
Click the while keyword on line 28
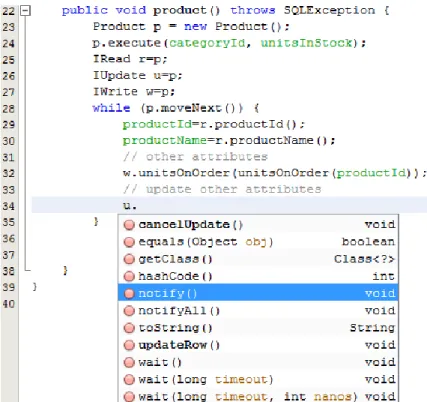(111, 108)
